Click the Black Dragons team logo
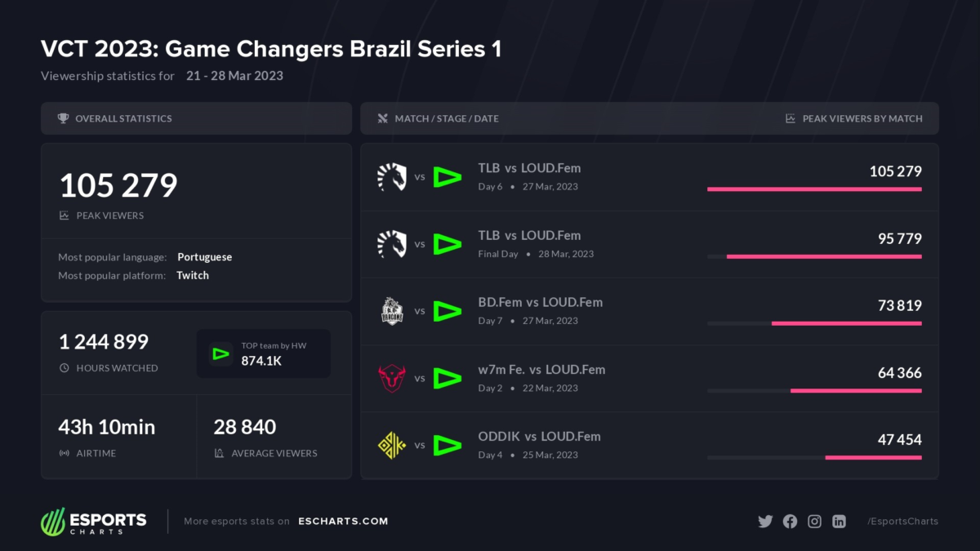Viewport: 980px width, 551px height. [391, 311]
